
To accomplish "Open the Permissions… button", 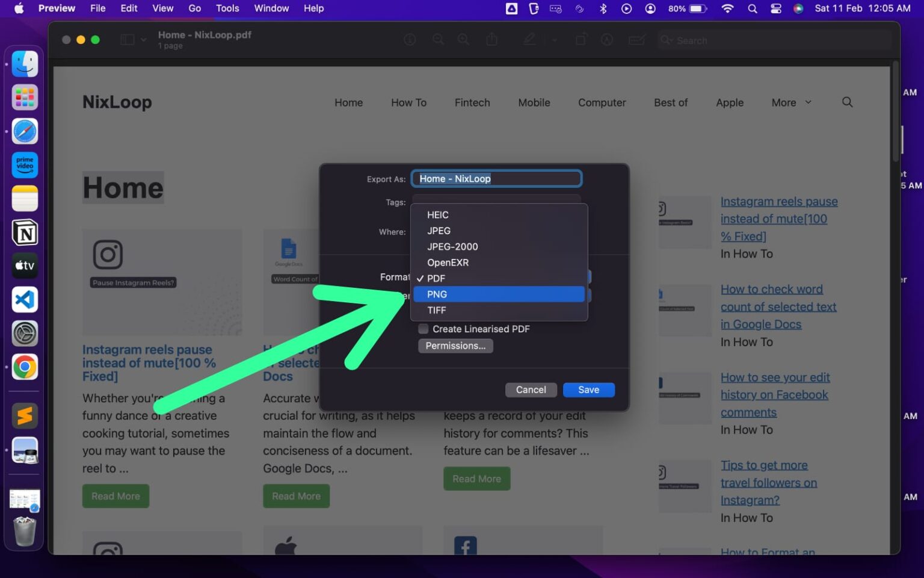I will [x=455, y=346].
